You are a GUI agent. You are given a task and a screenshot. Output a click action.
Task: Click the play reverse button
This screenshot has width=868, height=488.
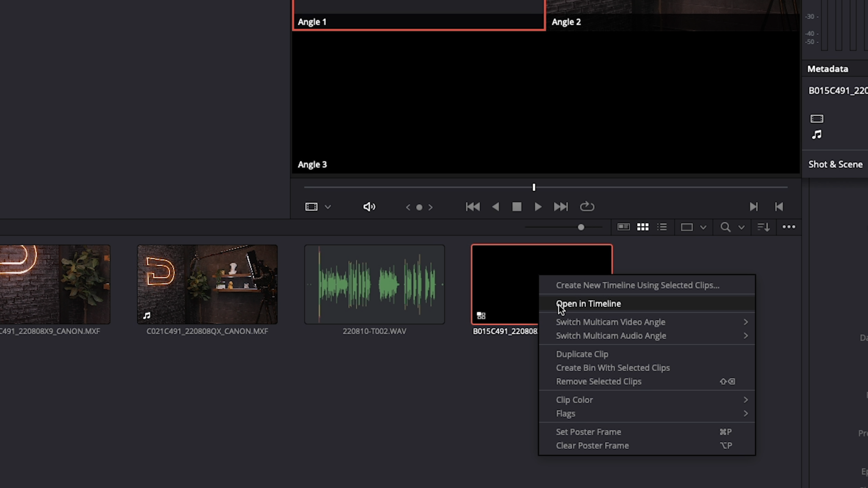(495, 207)
